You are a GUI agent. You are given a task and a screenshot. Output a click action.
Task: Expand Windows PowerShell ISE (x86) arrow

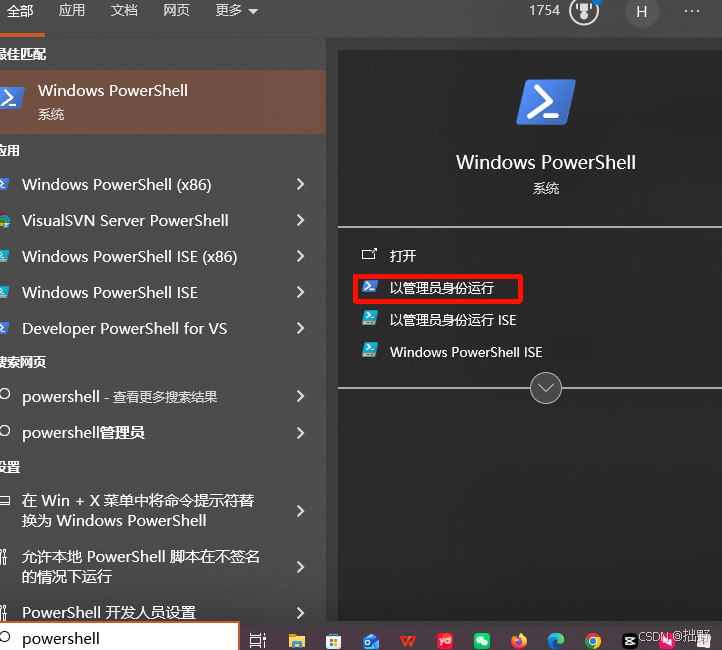[301, 256]
